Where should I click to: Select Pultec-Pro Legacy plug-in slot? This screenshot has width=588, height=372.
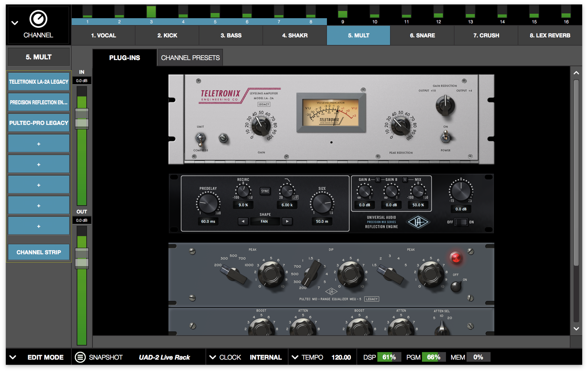(x=39, y=123)
